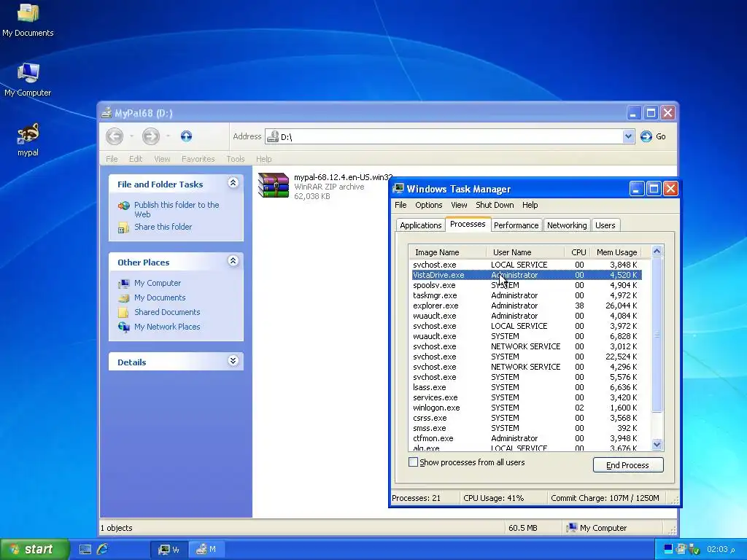The height and width of the screenshot is (560, 747).
Task: Sort processes by Image Name column
Action: tap(447, 252)
